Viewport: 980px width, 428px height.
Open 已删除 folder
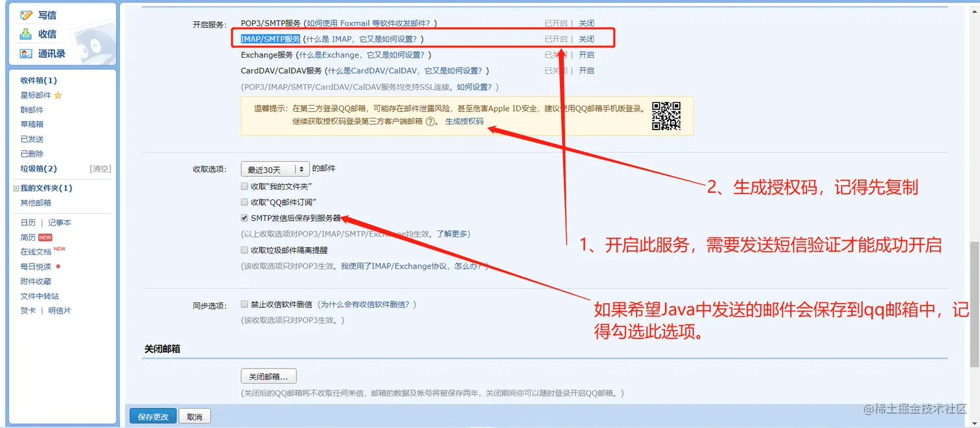(x=32, y=154)
